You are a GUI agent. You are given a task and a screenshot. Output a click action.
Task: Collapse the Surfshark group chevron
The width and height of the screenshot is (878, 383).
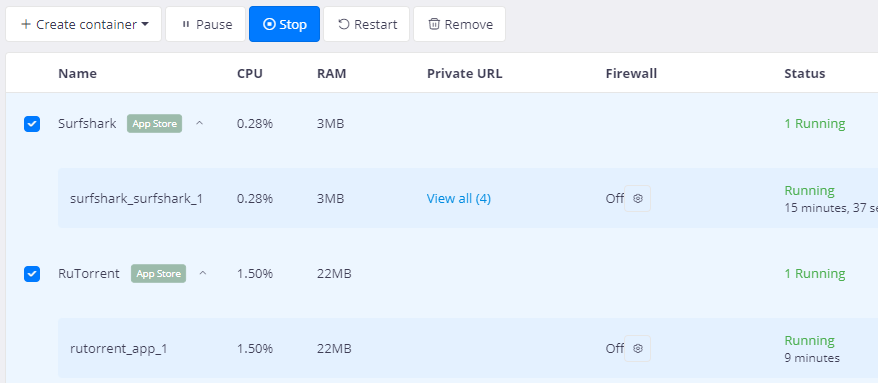pos(199,124)
